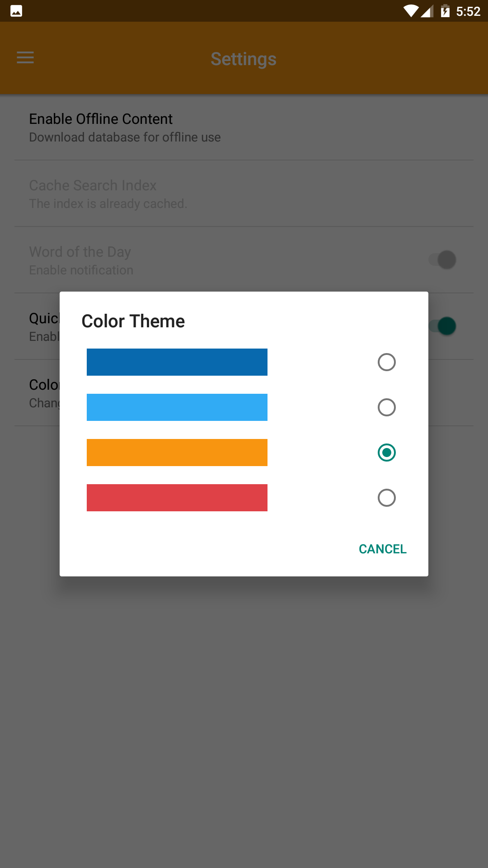The height and width of the screenshot is (868, 488).
Task: Pick the dark blue color bar
Action: 177,362
